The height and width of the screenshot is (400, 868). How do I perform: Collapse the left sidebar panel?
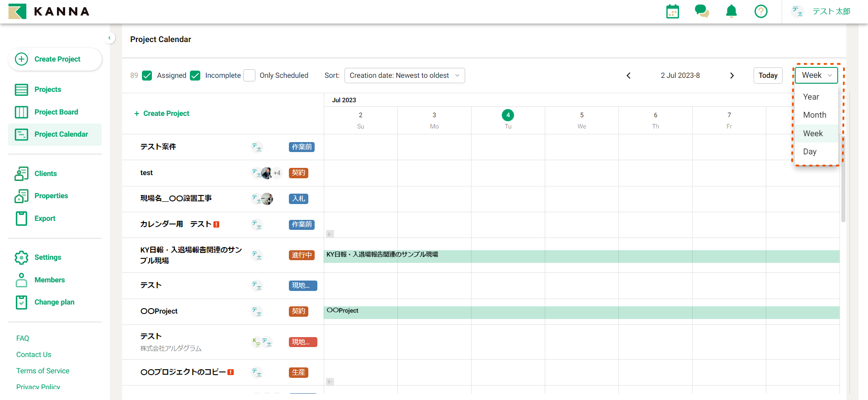(x=109, y=38)
